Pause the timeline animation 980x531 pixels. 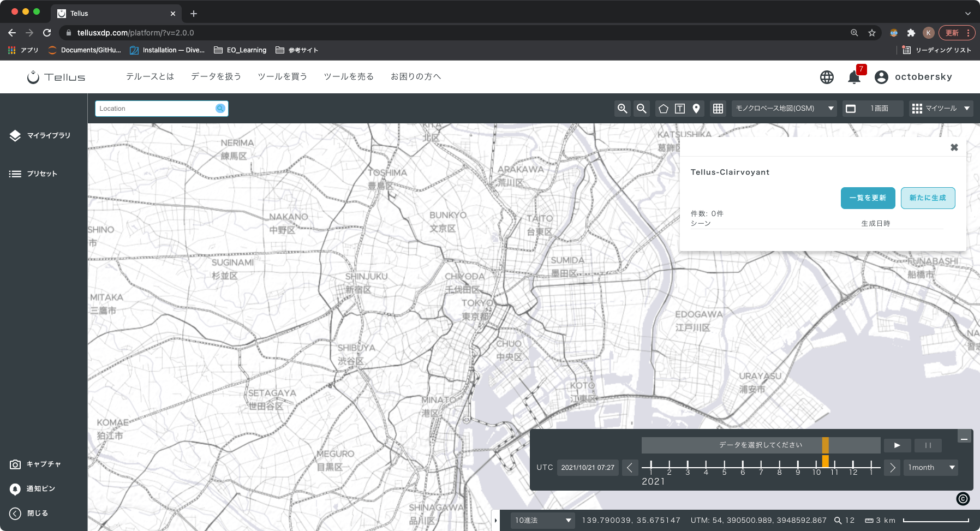928,445
